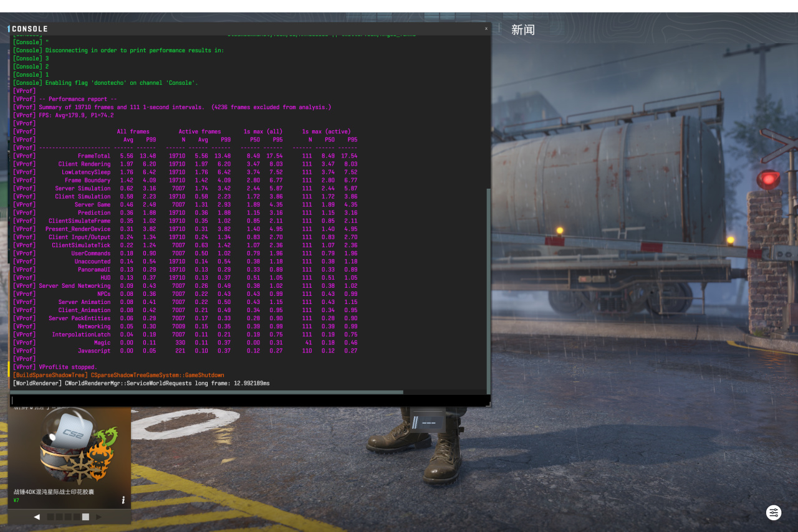Click the console horizontal scrollbar
The width and height of the screenshot is (798, 532).
click(x=208, y=392)
